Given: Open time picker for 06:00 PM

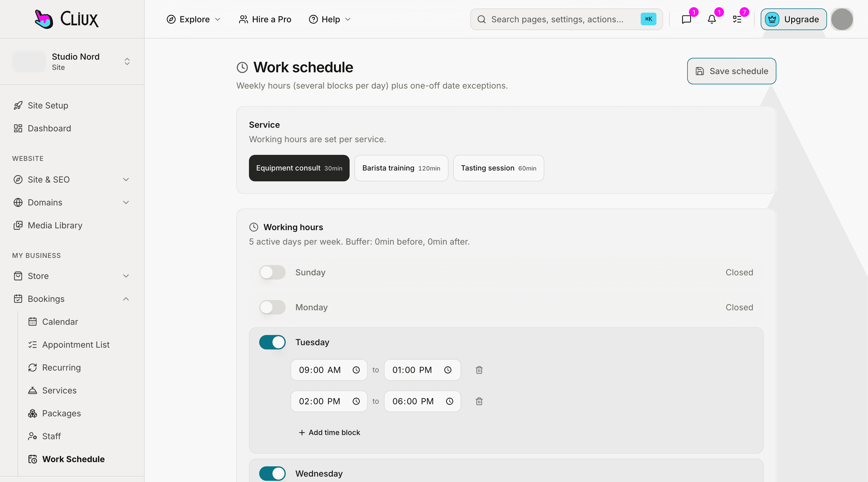Looking at the screenshot, I should pos(449,401).
